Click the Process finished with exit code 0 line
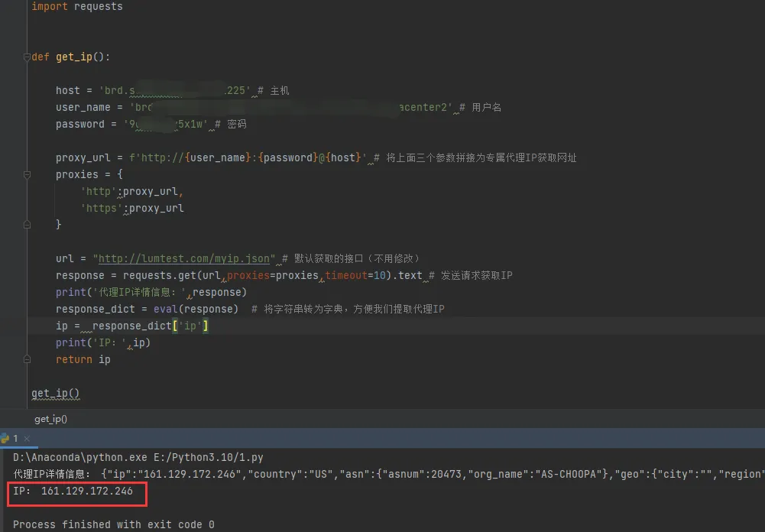 click(x=114, y=524)
